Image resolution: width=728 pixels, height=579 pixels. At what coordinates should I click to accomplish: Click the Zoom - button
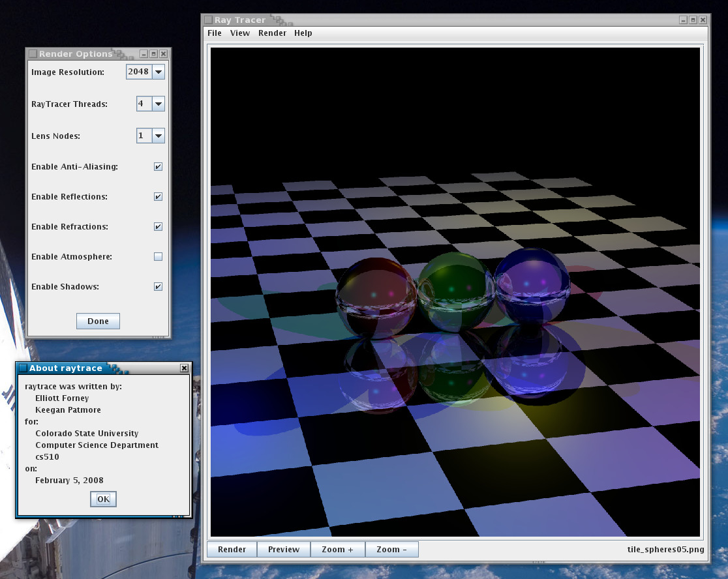tap(391, 549)
